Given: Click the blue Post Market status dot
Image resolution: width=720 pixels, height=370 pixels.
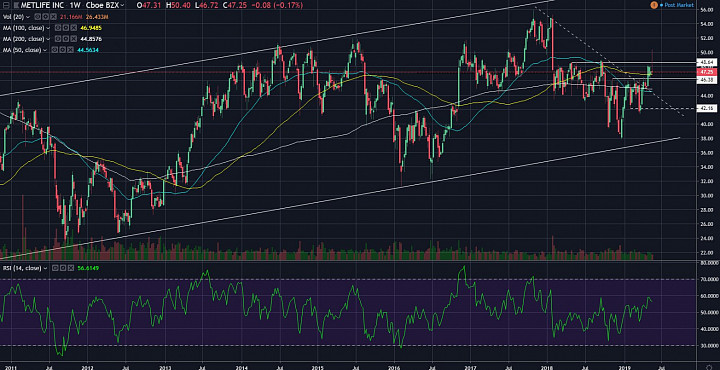Looking at the screenshot, I should [662, 5].
